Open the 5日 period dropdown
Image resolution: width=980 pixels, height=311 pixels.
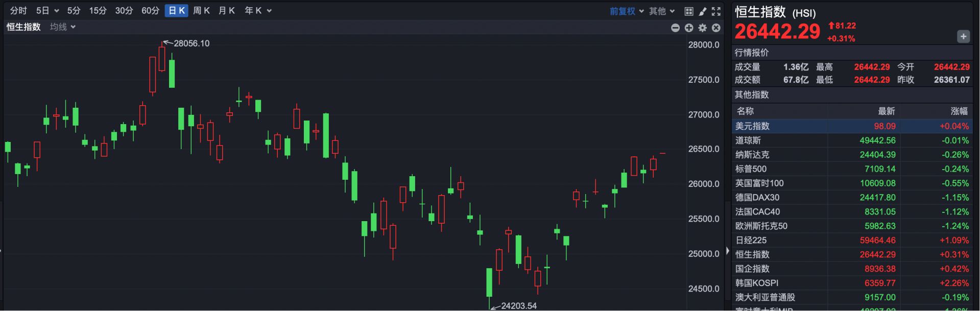click(x=47, y=11)
